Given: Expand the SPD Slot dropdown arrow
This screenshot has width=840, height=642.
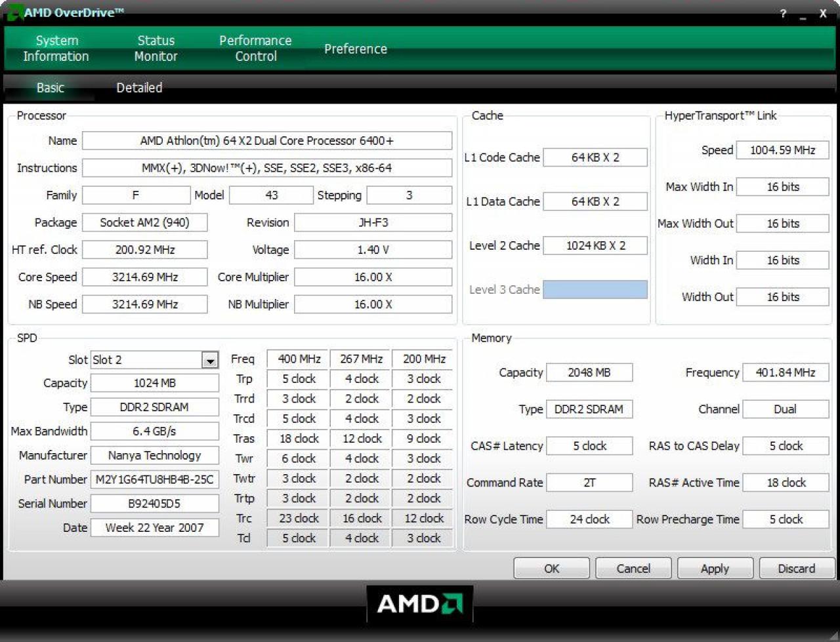Looking at the screenshot, I should click(210, 360).
